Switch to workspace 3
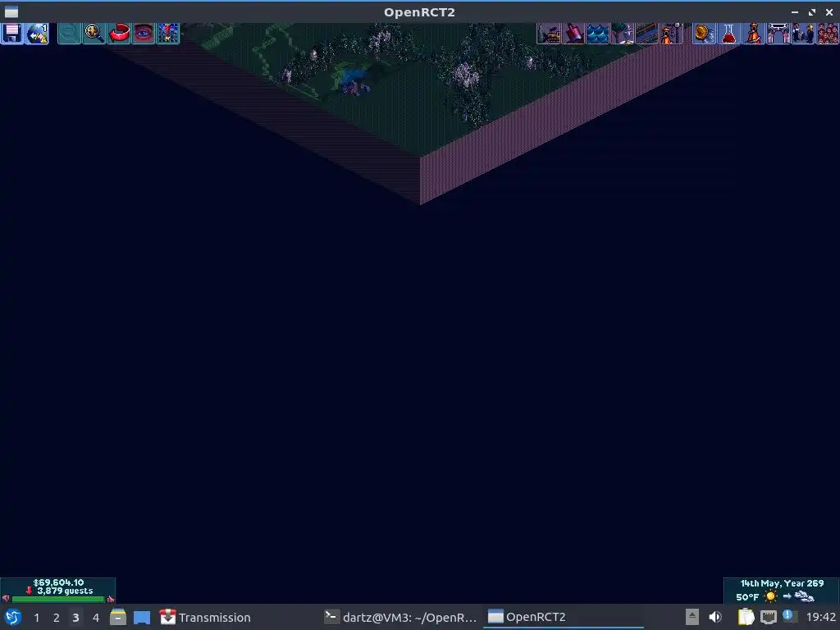The width and height of the screenshot is (840, 630). 75,618
